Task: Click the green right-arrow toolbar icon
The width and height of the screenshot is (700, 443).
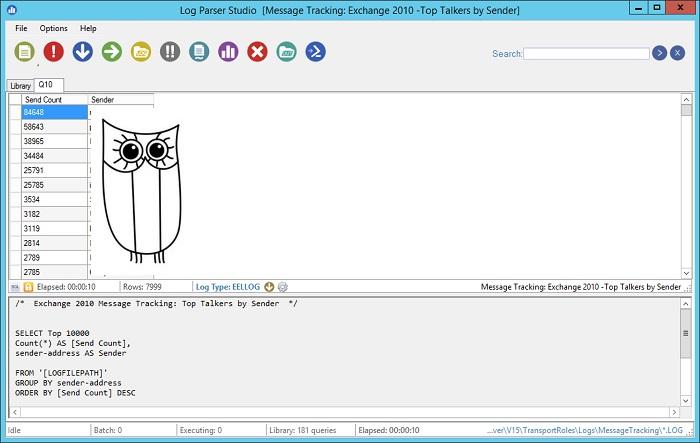Action: [112, 52]
